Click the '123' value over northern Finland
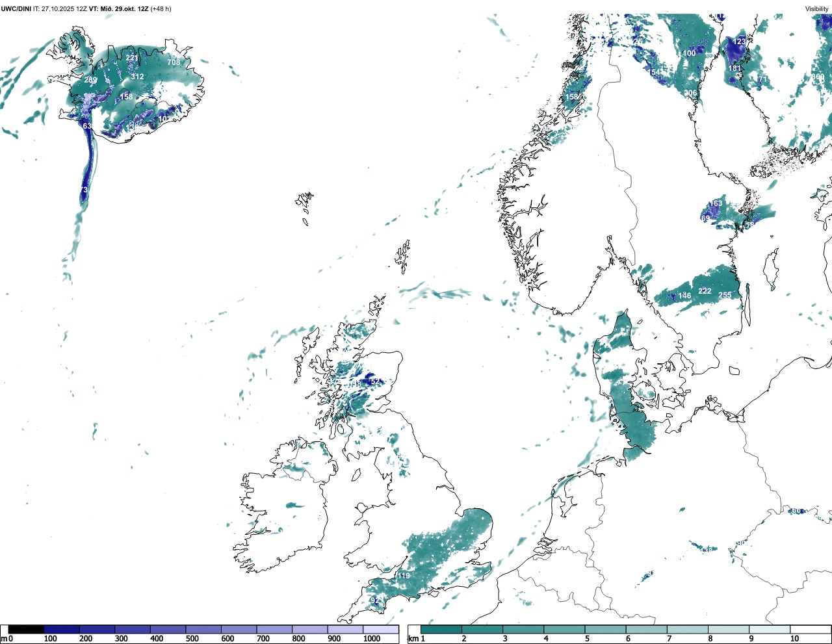This screenshot has width=832, height=644. point(739,42)
